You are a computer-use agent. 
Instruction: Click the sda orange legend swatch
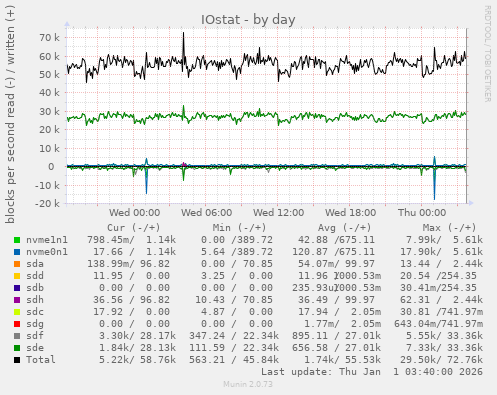pos(17,264)
